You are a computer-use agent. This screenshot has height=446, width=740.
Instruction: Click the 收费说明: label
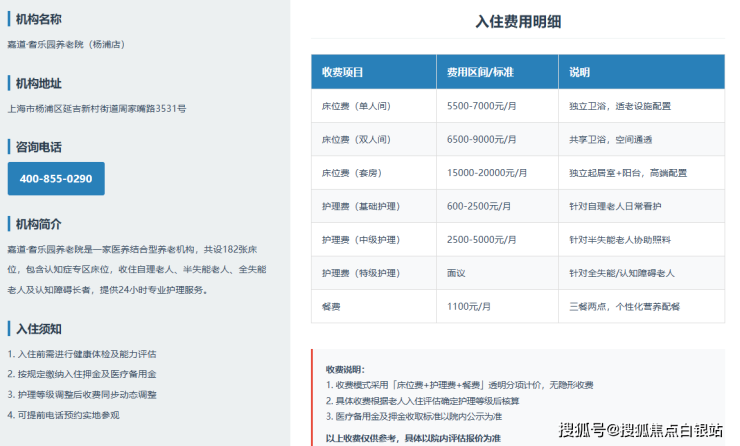(345, 369)
